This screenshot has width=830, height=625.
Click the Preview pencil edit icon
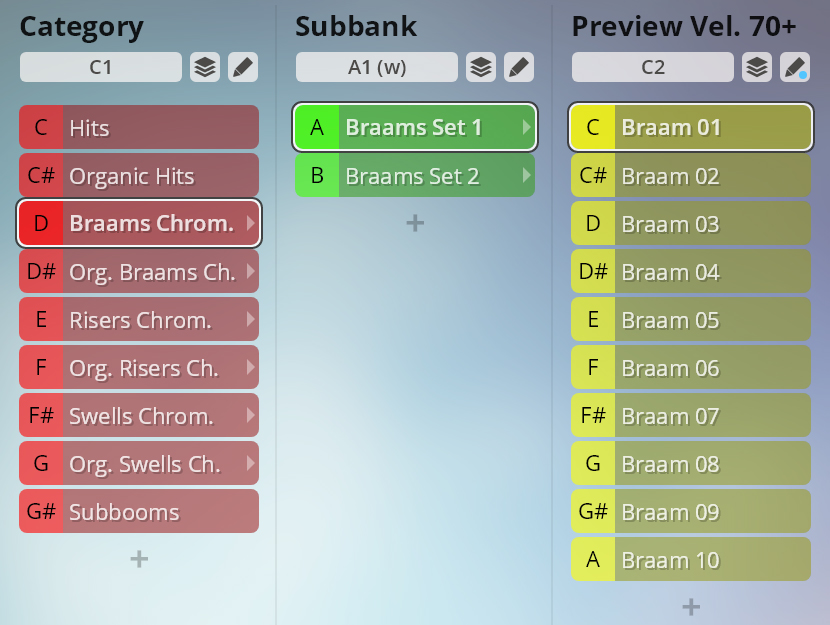pos(795,67)
